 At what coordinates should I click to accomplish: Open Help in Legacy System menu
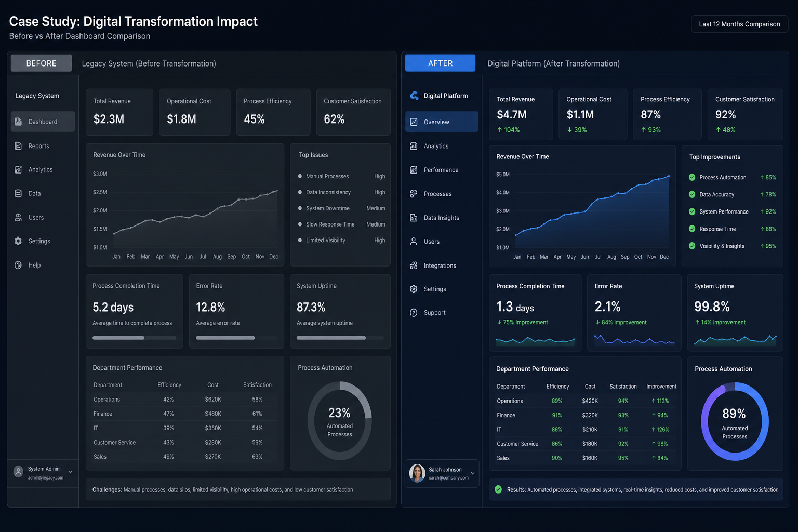pos(43,265)
